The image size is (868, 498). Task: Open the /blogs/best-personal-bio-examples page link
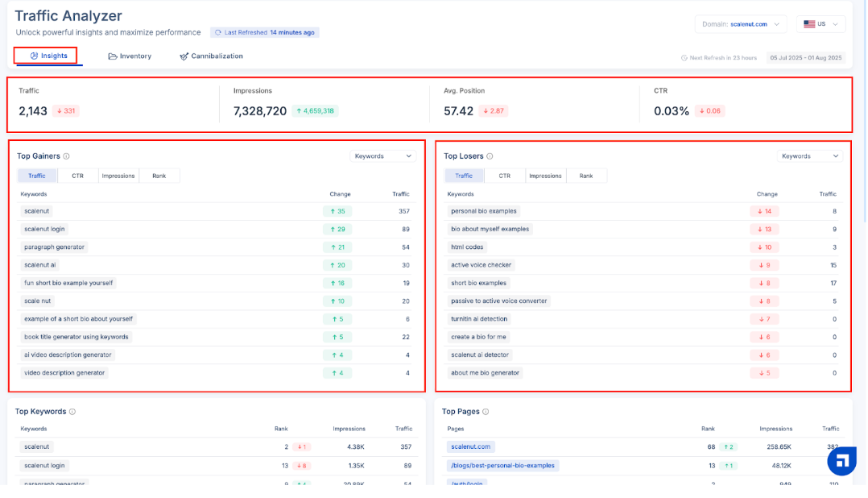click(502, 466)
